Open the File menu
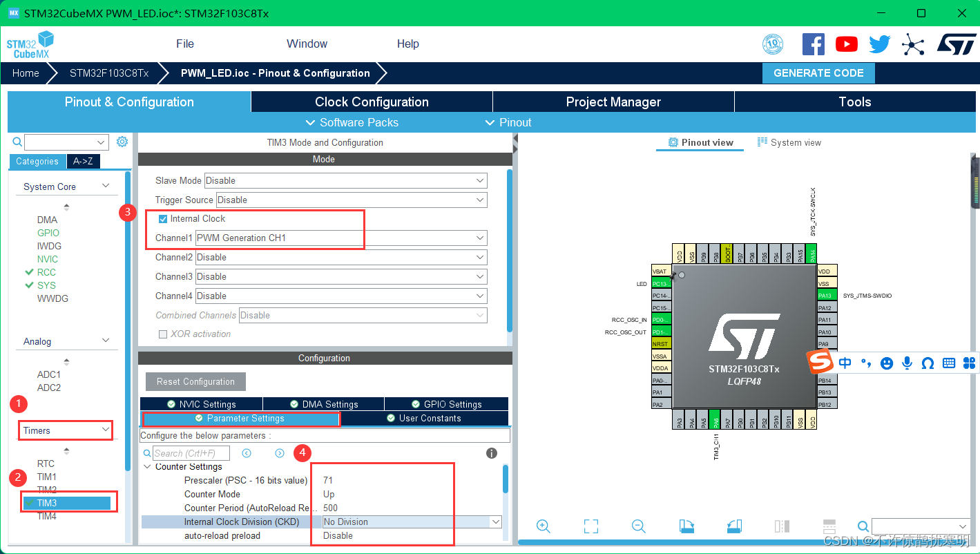The height and width of the screenshot is (554, 980). click(185, 44)
